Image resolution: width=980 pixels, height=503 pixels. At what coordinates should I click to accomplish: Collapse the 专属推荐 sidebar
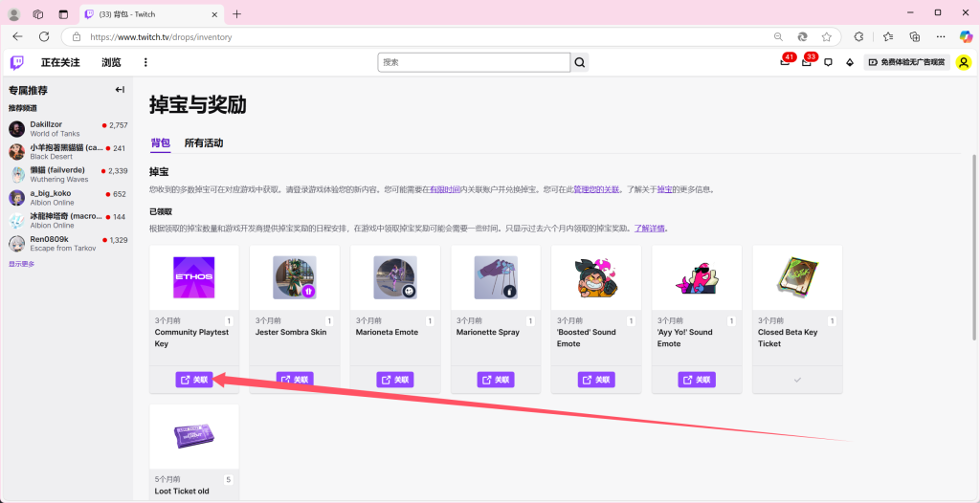(120, 90)
